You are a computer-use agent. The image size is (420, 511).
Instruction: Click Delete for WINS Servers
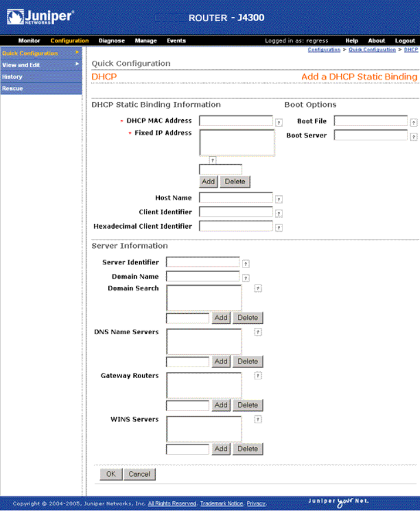pyautogui.click(x=248, y=449)
